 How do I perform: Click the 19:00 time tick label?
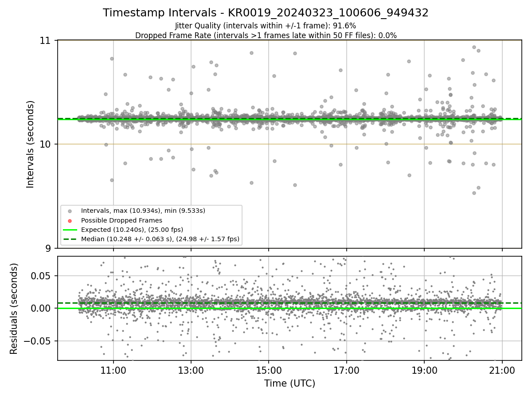point(424,370)
